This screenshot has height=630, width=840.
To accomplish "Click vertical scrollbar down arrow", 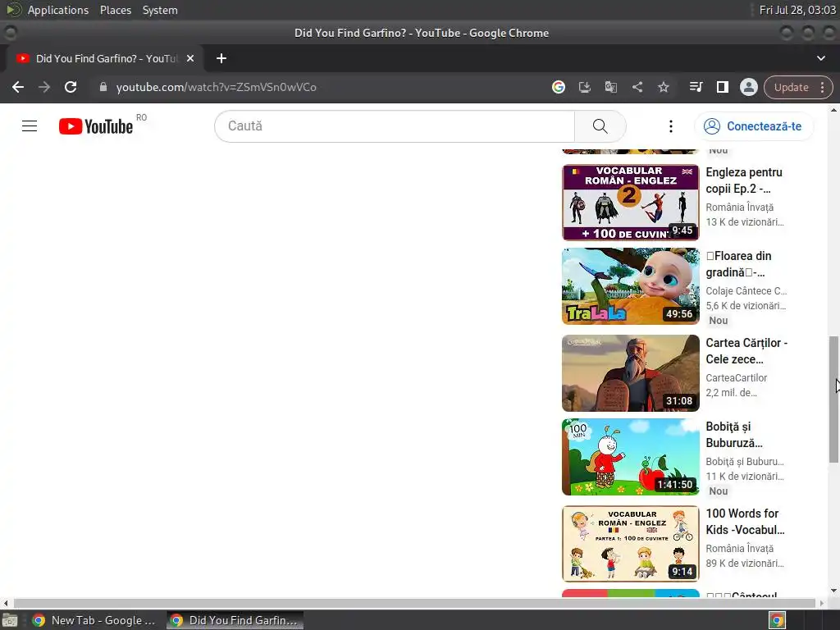I will click(x=833, y=591).
